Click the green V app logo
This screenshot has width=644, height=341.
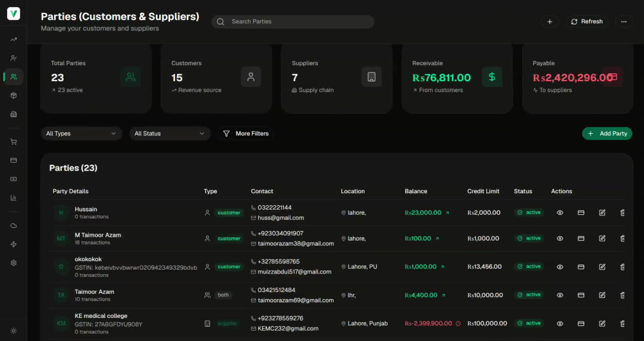click(x=14, y=14)
